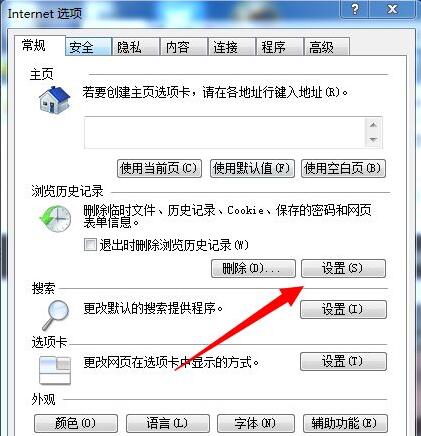
Task: Click 使用当前页 (C) button
Action: pos(160,168)
